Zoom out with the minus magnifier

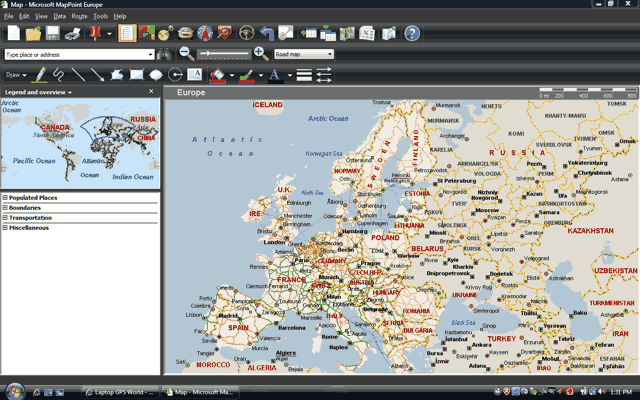187,53
